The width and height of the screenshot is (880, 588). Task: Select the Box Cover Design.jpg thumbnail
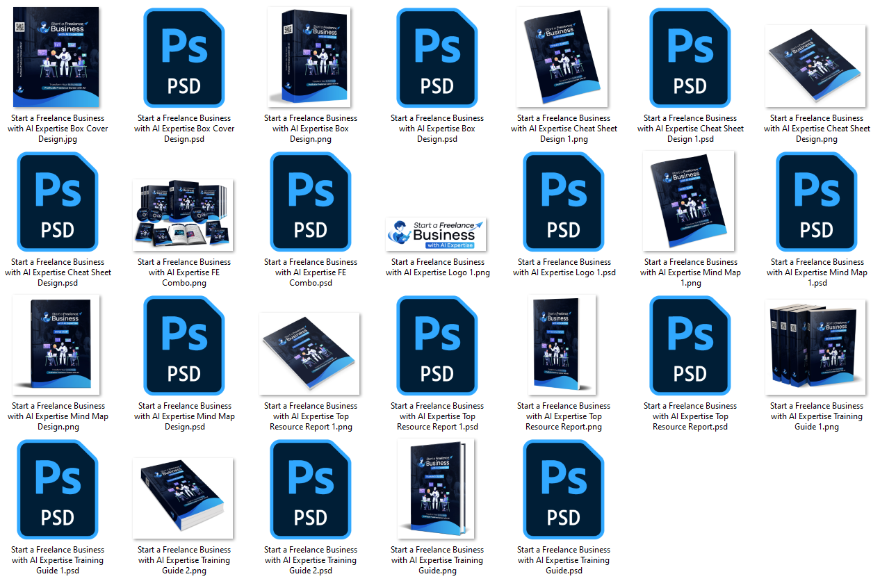tap(56, 57)
